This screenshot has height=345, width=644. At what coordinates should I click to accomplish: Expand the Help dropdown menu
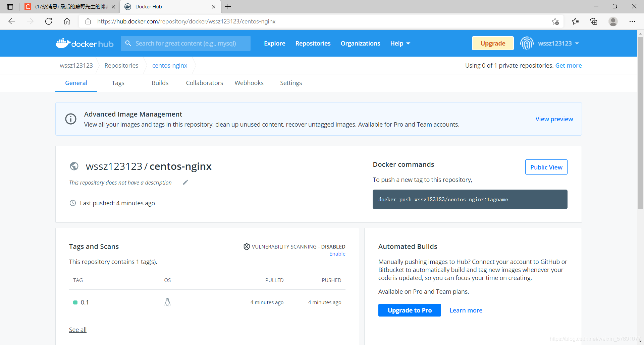(400, 43)
